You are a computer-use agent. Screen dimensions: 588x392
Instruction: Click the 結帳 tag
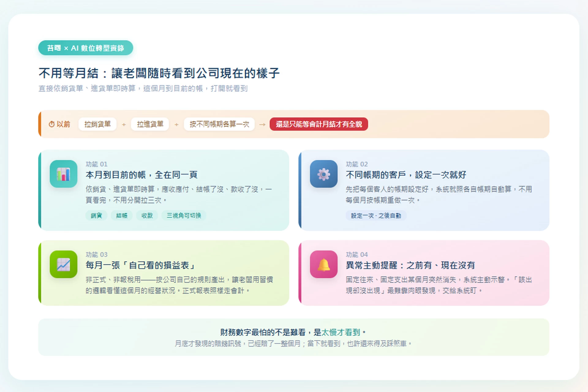[x=122, y=216]
